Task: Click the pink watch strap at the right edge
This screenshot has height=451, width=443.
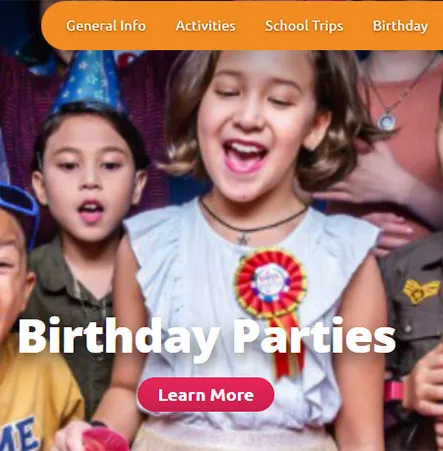Action: point(393,392)
